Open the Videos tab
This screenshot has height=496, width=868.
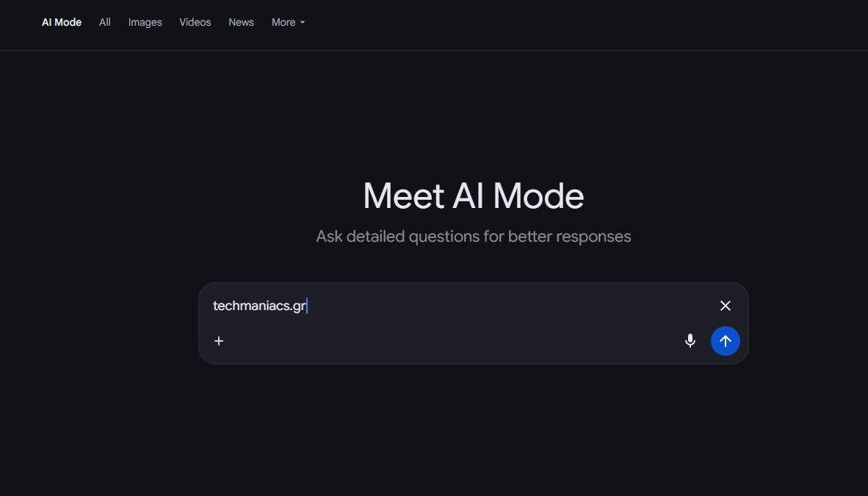click(195, 22)
